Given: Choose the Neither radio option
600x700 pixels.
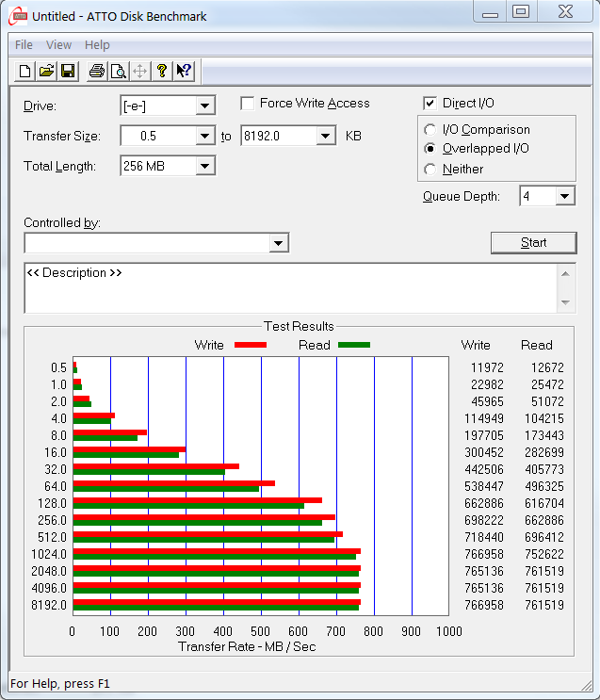Looking at the screenshot, I should [x=430, y=170].
